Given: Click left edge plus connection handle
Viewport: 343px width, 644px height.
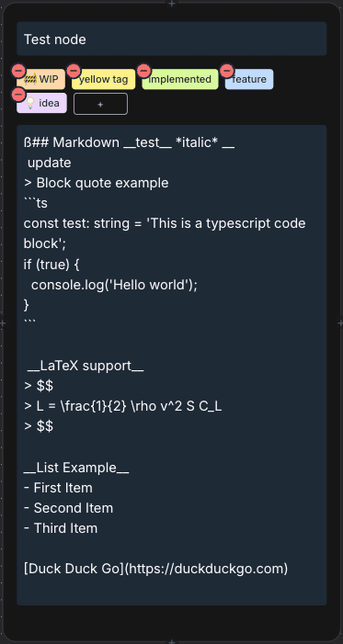Looking at the screenshot, I should click(x=3, y=323).
